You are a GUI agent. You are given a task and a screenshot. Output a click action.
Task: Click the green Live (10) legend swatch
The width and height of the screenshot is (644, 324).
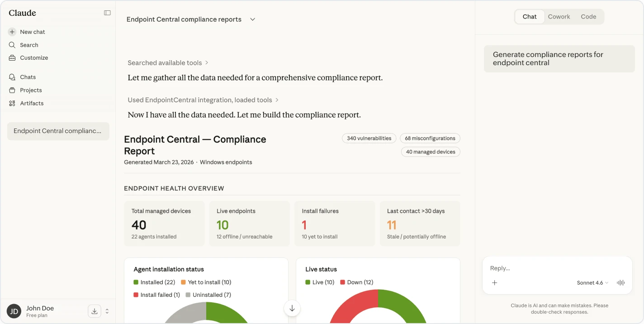tap(308, 282)
